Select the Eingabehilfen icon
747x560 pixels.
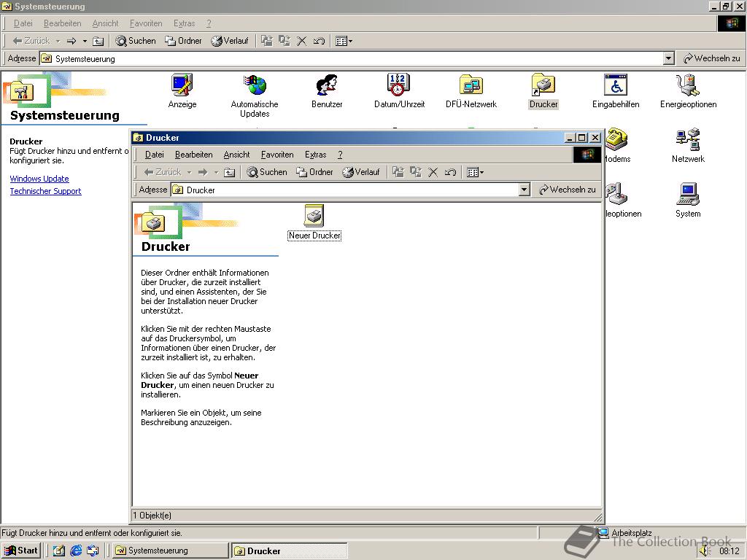615,84
